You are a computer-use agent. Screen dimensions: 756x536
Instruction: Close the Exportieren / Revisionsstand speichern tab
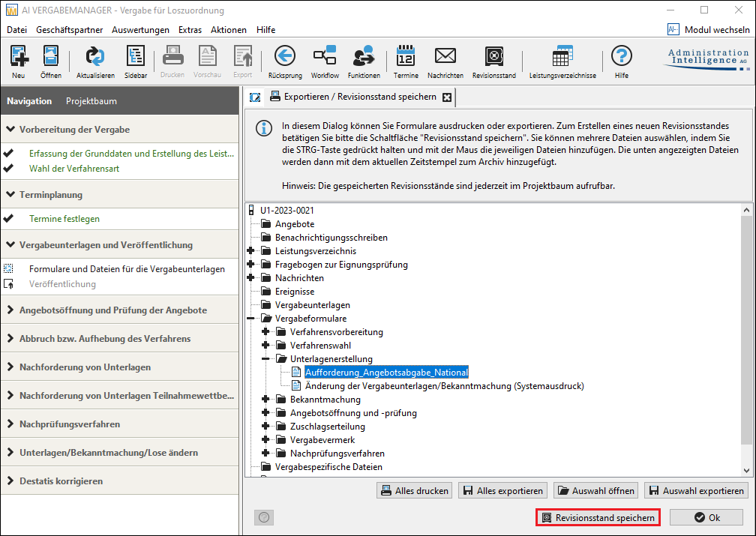448,97
